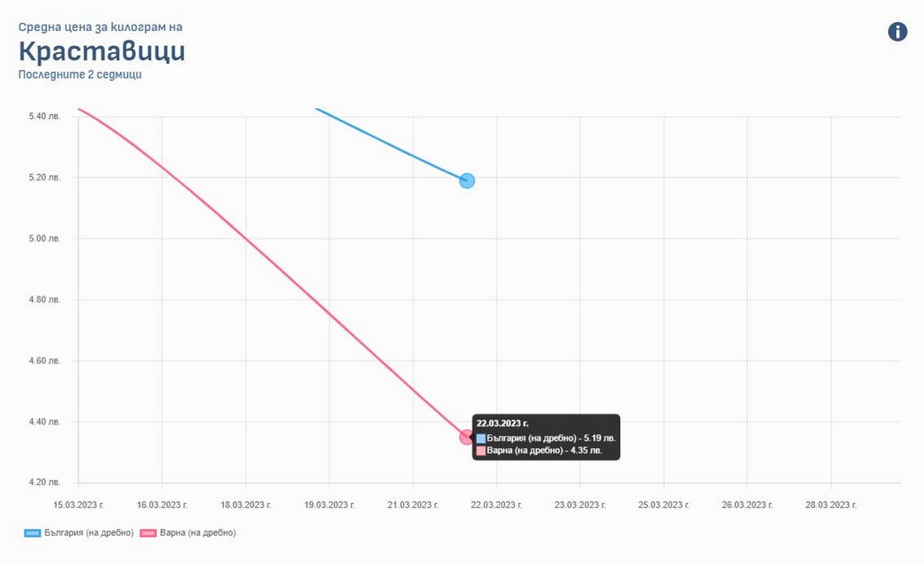Toggle the Варна (на дребно) legend label
924x565 pixels.
197,533
